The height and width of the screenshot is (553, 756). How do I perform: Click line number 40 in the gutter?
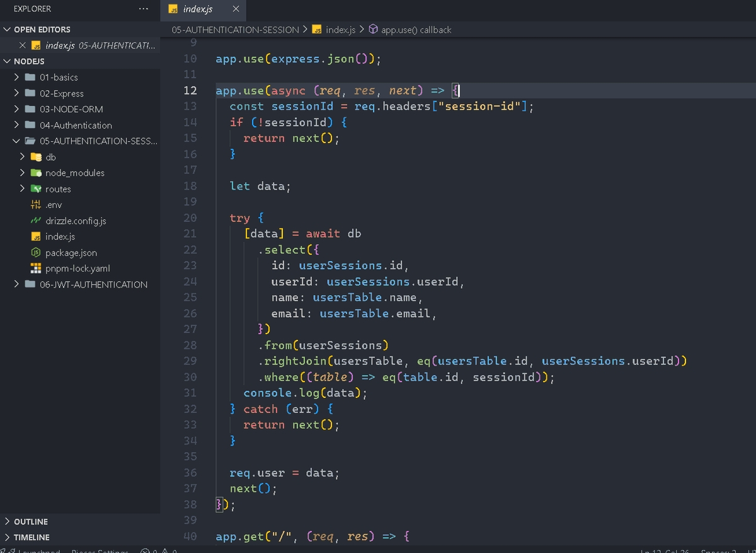(x=190, y=536)
